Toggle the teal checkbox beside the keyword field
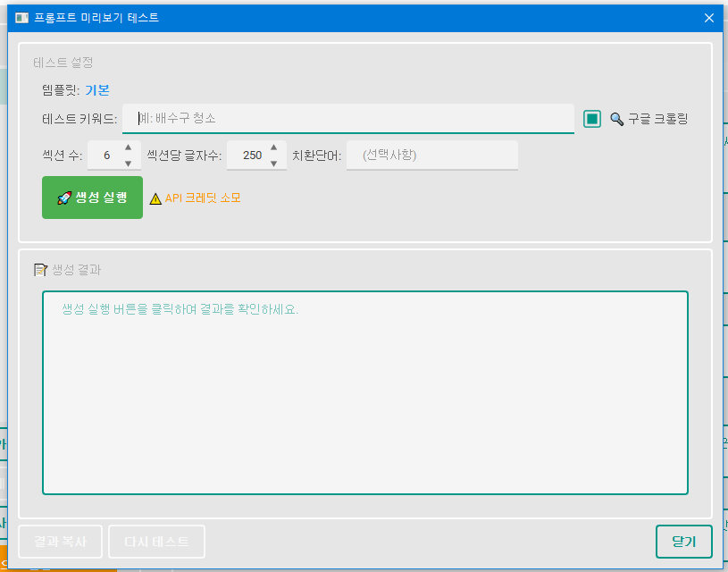This screenshot has width=728, height=572. tap(591, 118)
